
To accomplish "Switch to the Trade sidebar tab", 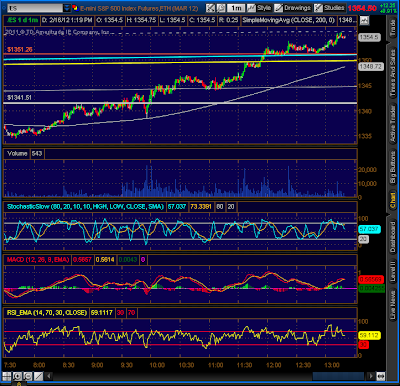I will (393, 28).
